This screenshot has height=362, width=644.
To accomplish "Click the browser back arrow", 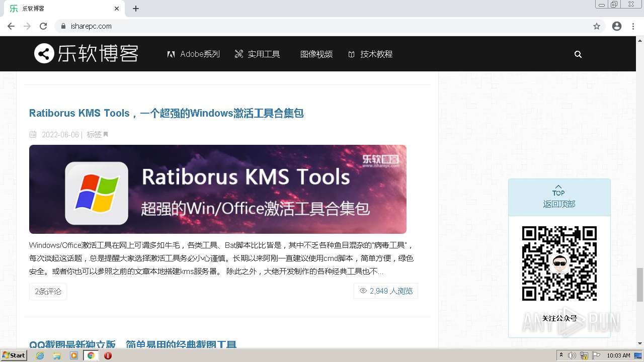I will click(11, 26).
